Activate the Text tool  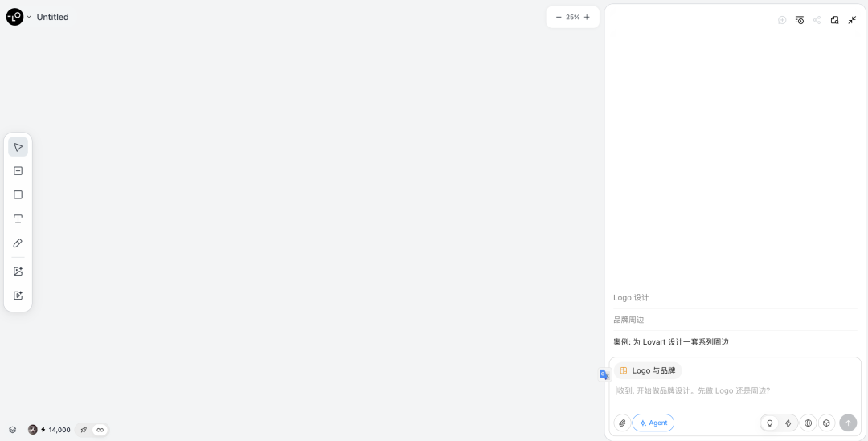(18, 218)
